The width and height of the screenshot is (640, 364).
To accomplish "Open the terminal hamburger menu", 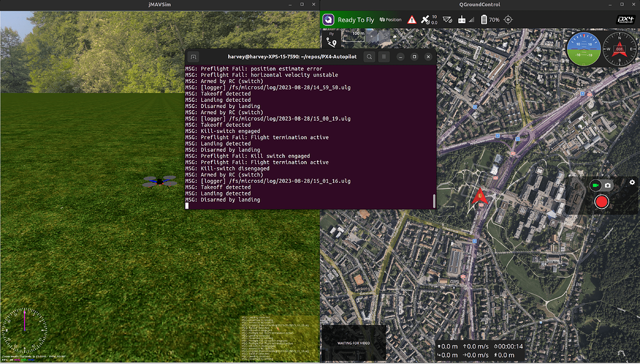I will point(384,56).
